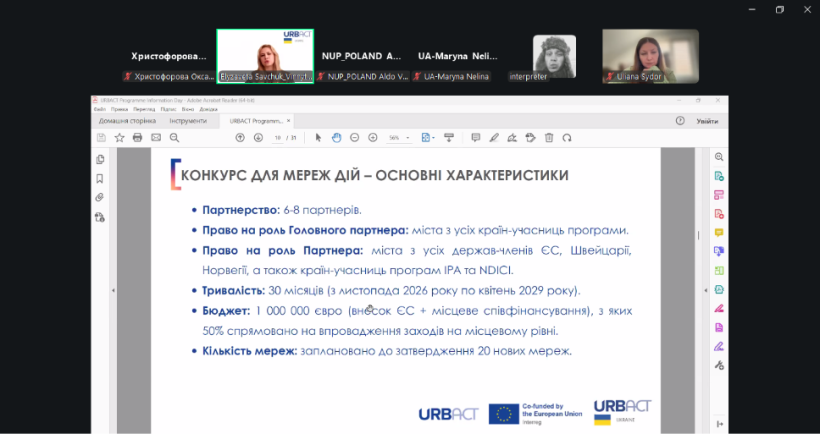The image size is (820, 434).
Task: Open More tools wrench icon in right panel
Action: pos(719,366)
